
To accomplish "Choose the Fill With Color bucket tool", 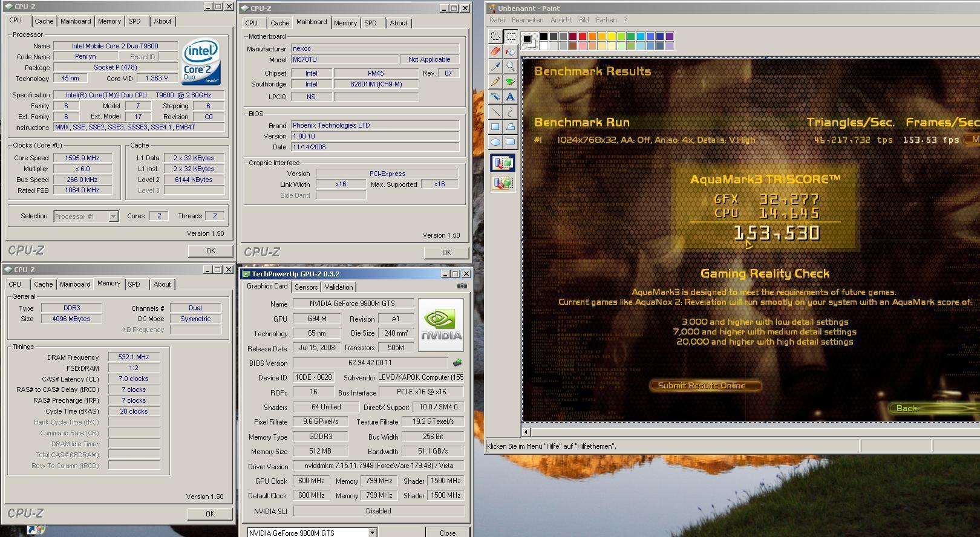I will [x=511, y=51].
